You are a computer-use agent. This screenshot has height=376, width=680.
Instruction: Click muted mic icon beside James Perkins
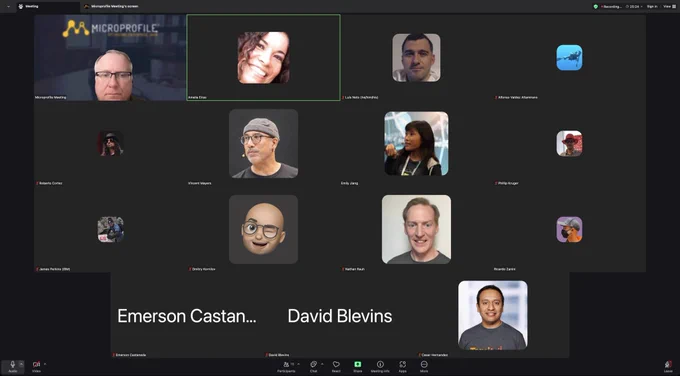[x=37, y=269]
